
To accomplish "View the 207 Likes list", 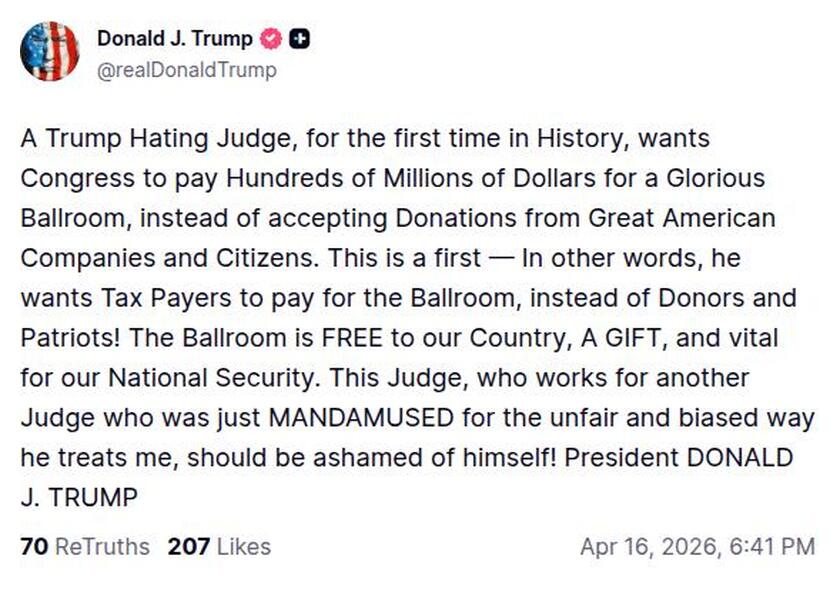I will coord(219,547).
